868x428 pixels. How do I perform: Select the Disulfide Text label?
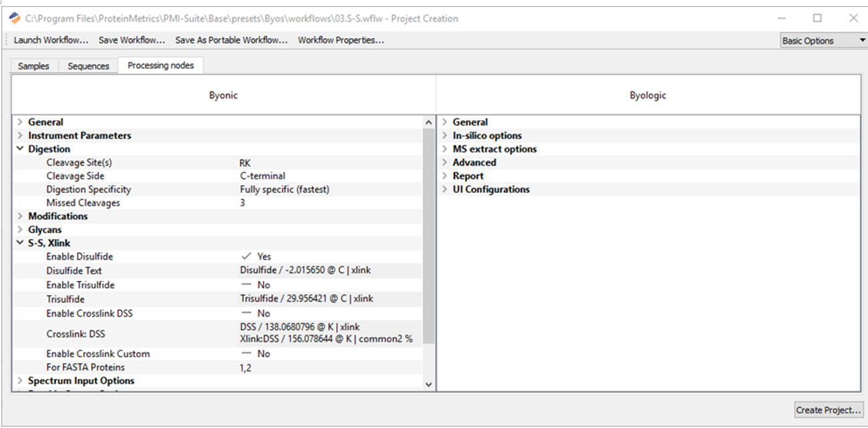tap(74, 270)
